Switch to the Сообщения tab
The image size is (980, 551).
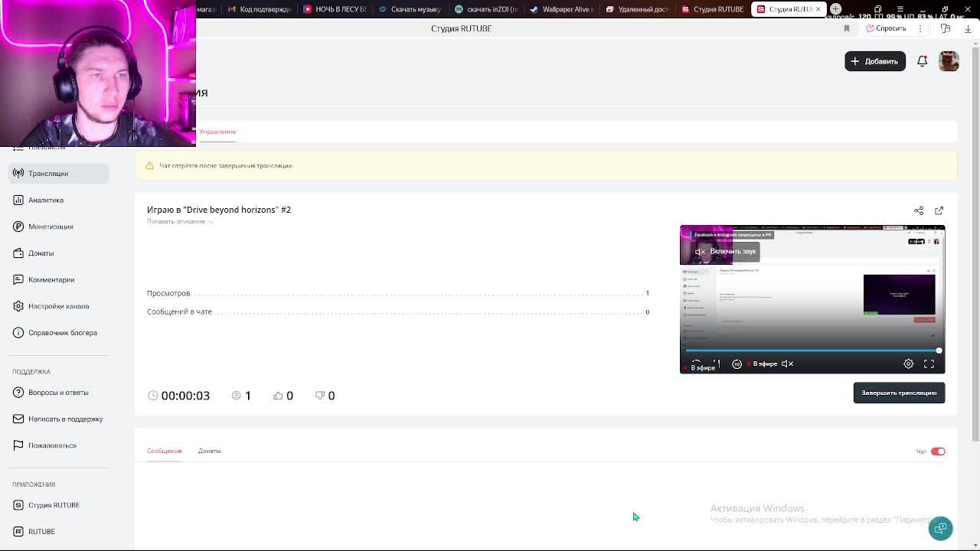[164, 451]
